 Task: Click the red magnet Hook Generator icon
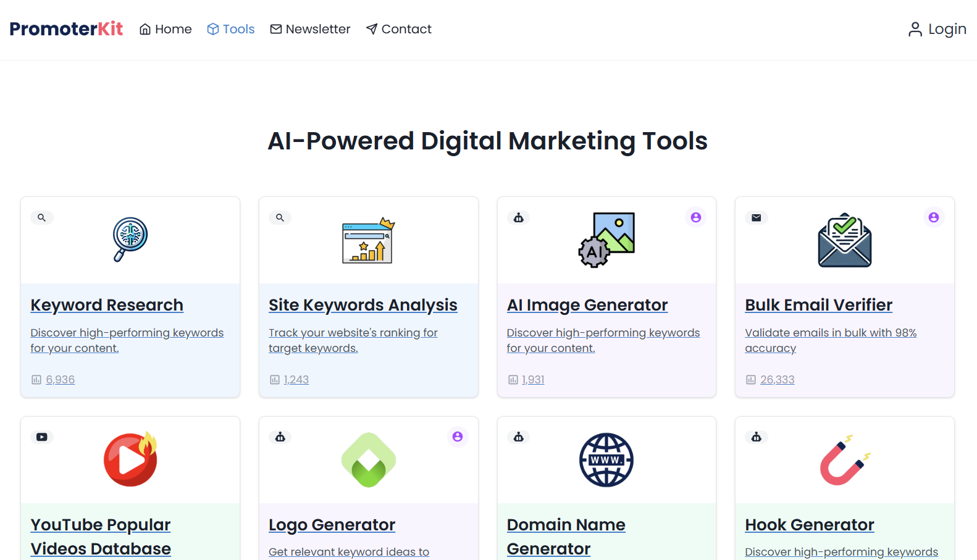[845, 460]
